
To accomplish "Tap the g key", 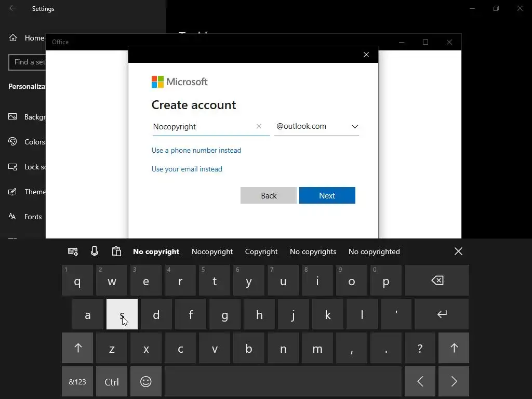I will [x=224, y=314].
